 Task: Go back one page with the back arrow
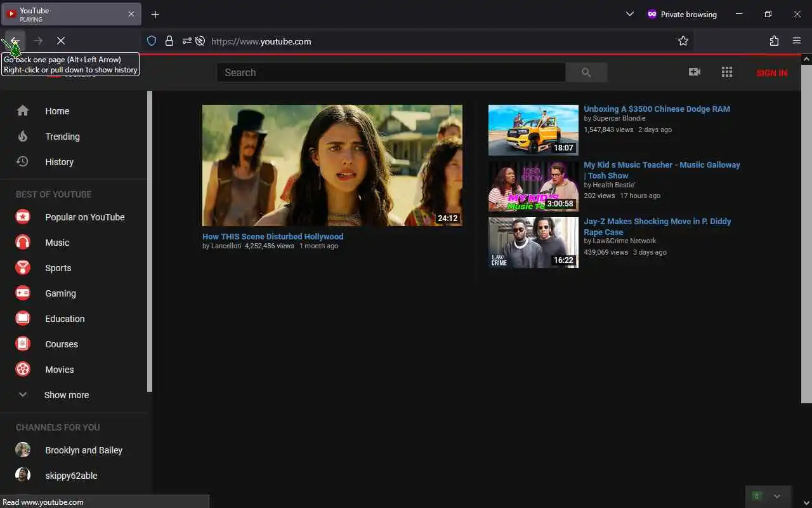[x=15, y=41]
